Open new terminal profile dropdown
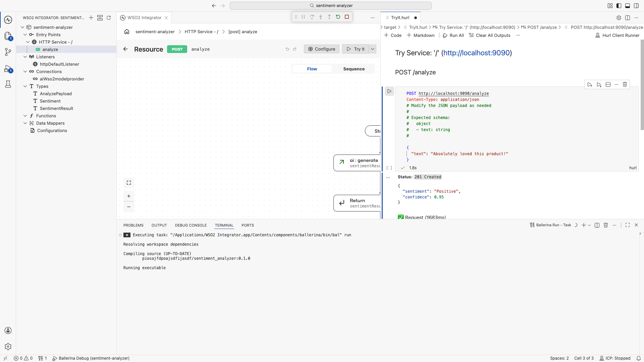644x362 pixels. pyautogui.click(x=589, y=225)
